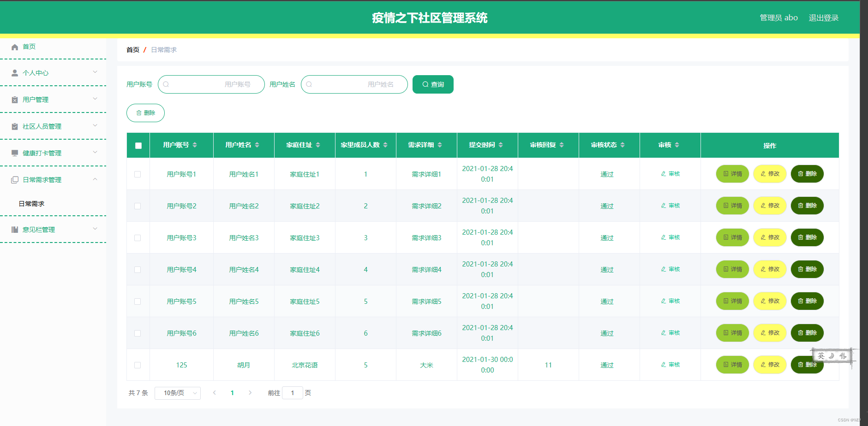Click 通过 status in 用户账号3 row

click(x=607, y=238)
